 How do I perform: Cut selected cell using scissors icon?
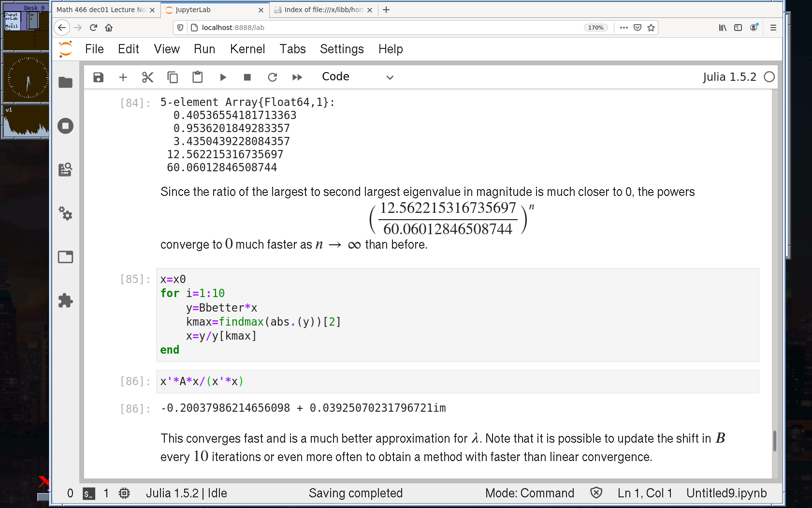click(148, 77)
